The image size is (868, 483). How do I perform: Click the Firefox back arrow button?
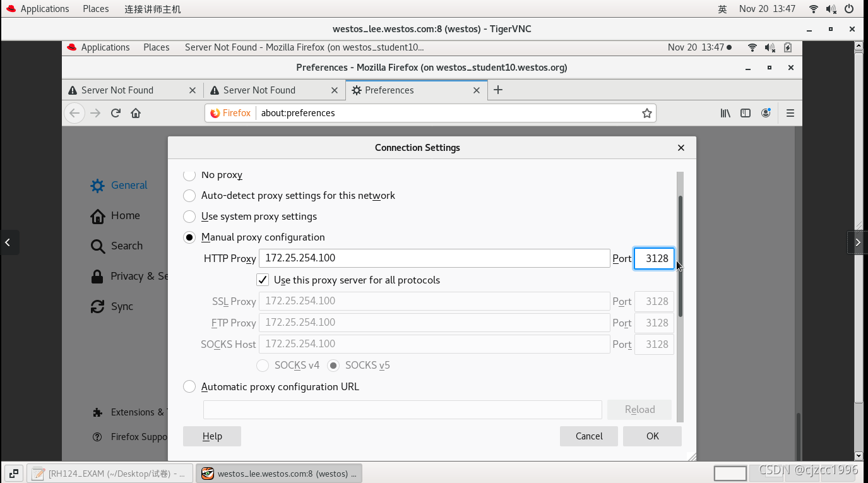click(74, 113)
